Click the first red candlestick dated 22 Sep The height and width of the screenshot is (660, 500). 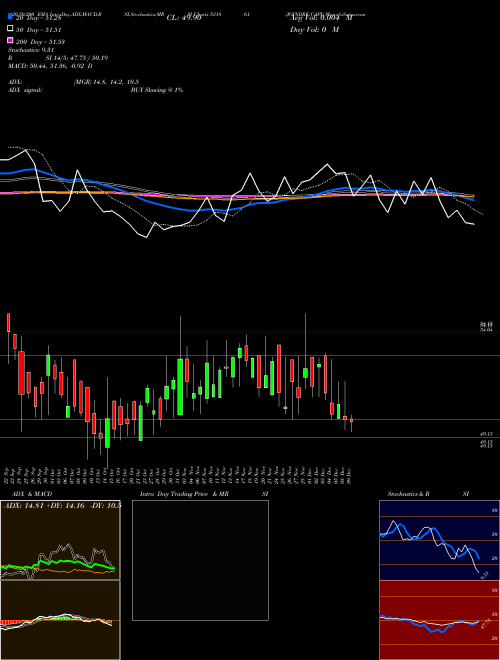point(8,322)
